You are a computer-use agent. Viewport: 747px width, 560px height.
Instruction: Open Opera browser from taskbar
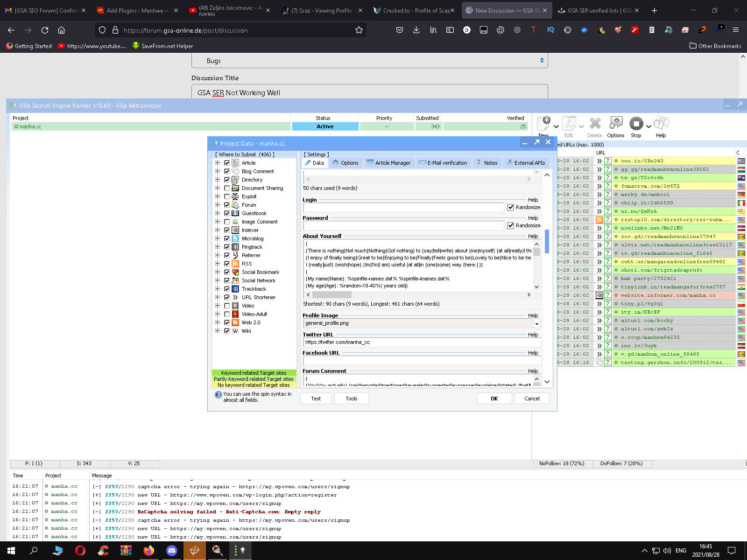[x=80, y=551]
